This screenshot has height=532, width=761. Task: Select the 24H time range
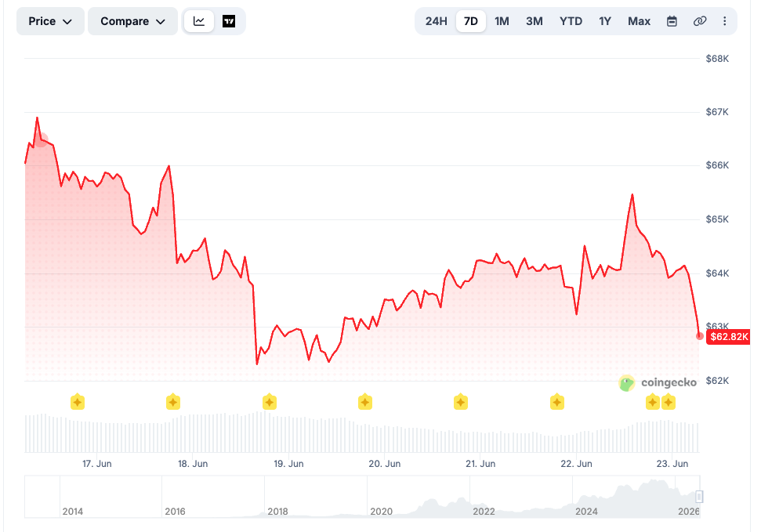coord(436,21)
